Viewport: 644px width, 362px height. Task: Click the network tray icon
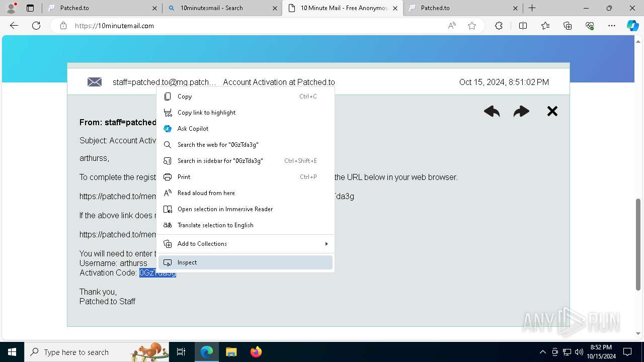567,352
